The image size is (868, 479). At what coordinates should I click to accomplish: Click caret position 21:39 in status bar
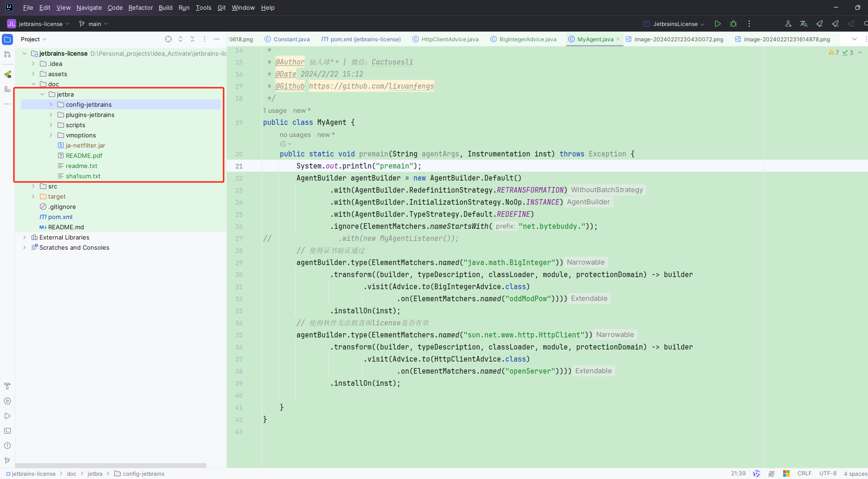738,473
